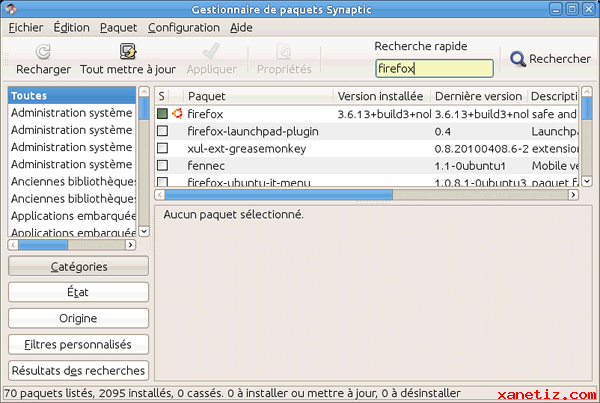Select Toutes in the category list
Screen dimensions: 600x403
(x=72, y=95)
